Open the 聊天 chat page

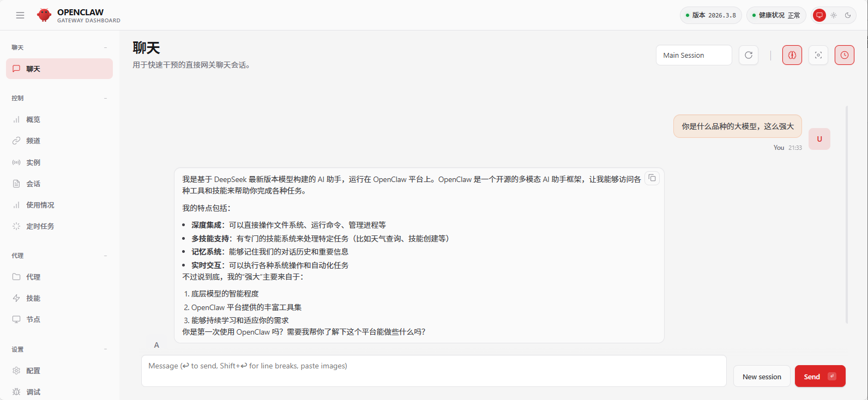[59, 69]
